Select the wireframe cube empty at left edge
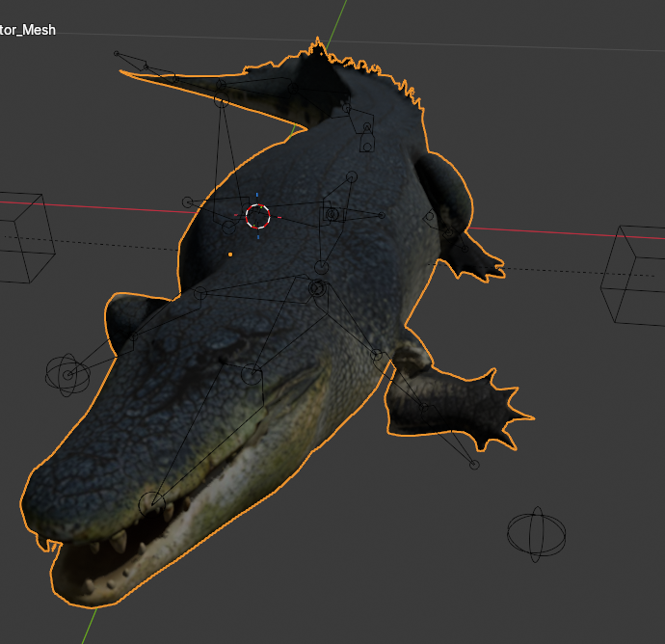Image resolution: width=665 pixels, height=644 pixels. 27,237
